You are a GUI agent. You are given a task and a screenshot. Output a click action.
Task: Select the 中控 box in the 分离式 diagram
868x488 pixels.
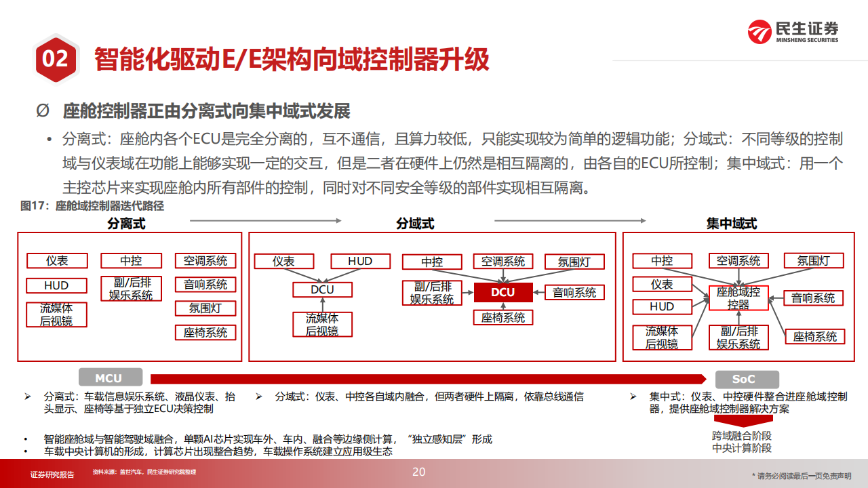[x=132, y=261]
